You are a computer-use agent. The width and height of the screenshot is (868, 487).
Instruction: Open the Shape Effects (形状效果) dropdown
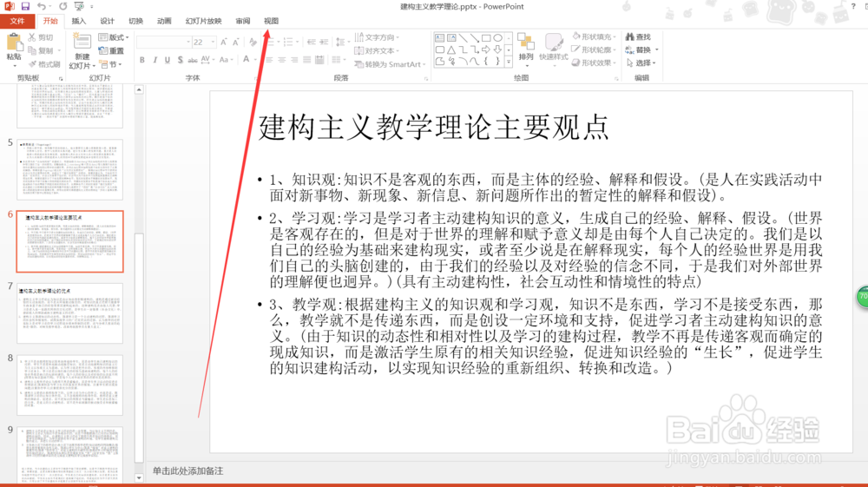click(595, 63)
